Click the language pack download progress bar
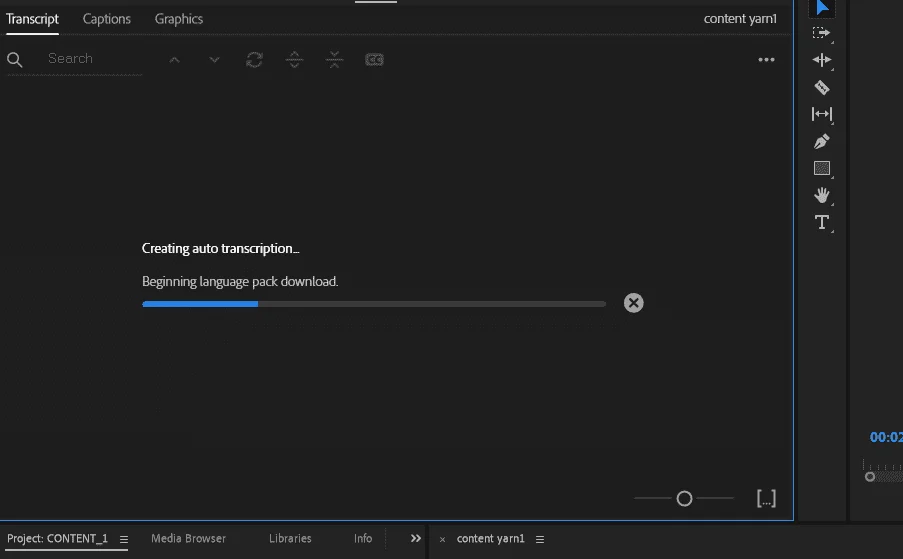 click(x=374, y=304)
